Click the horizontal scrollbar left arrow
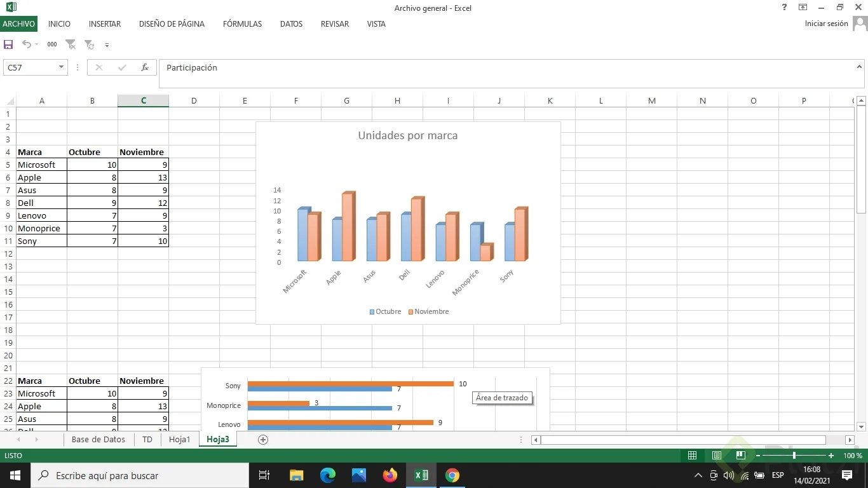The height and width of the screenshot is (488, 868). (x=536, y=440)
